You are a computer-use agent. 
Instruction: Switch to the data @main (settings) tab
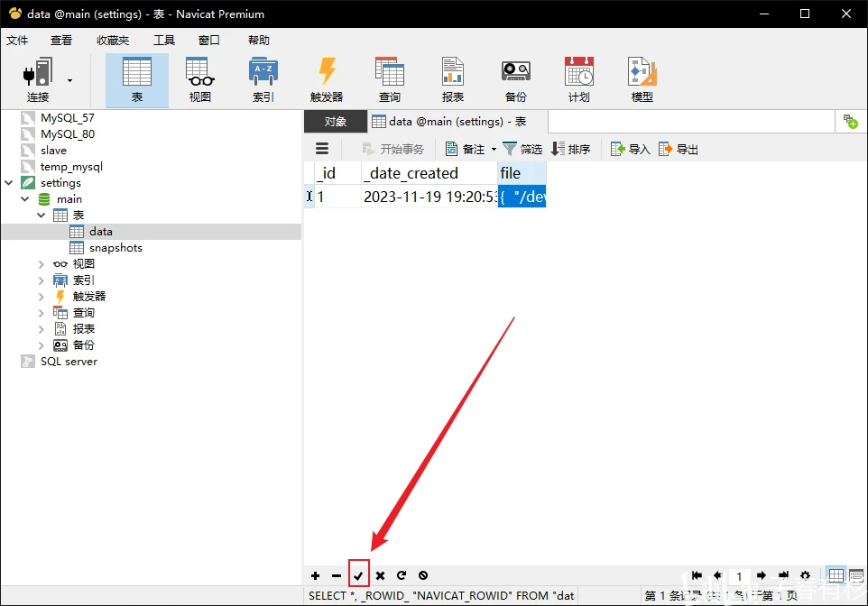point(457,122)
